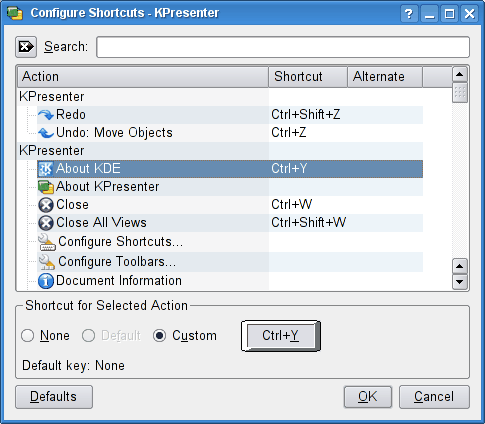This screenshot has height=424, width=485.
Task: Click the Close All Views X icon
Action: coord(46,223)
